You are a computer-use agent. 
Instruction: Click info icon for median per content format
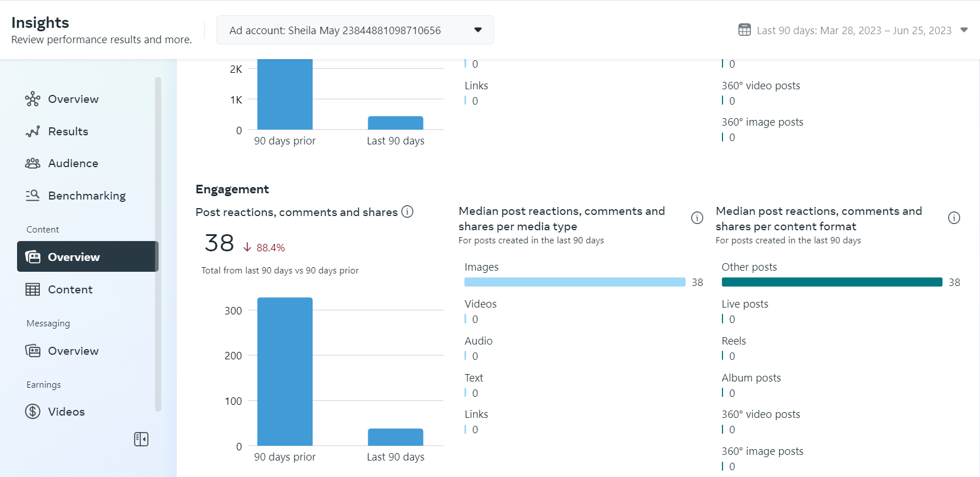954,218
